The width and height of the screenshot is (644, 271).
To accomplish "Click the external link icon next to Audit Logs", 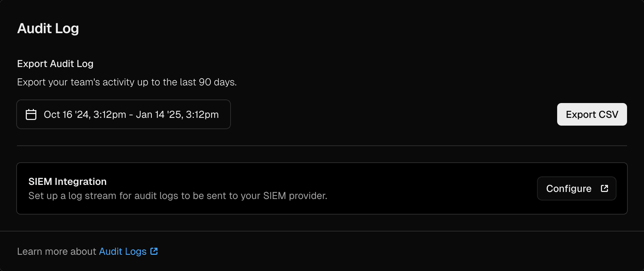I will point(154,251).
